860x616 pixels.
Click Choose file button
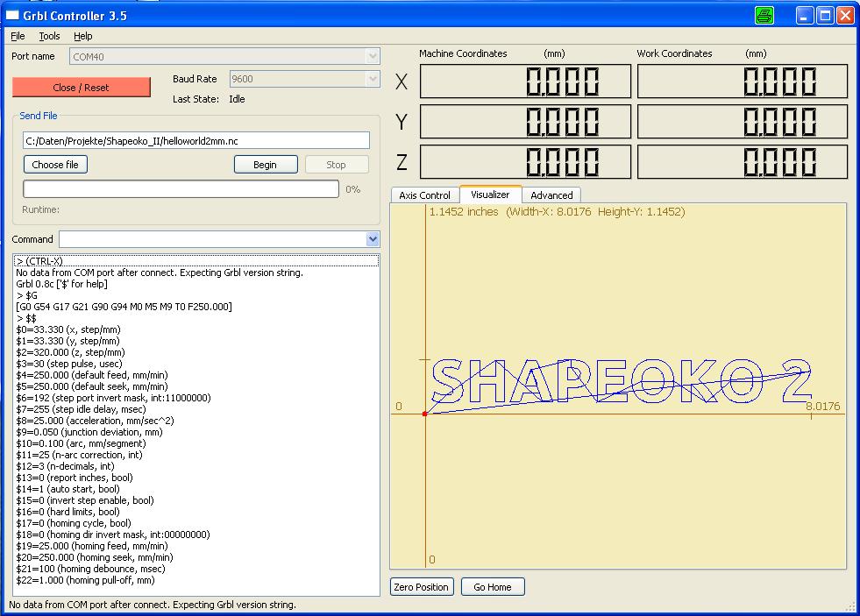pyautogui.click(x=55, y=165)
